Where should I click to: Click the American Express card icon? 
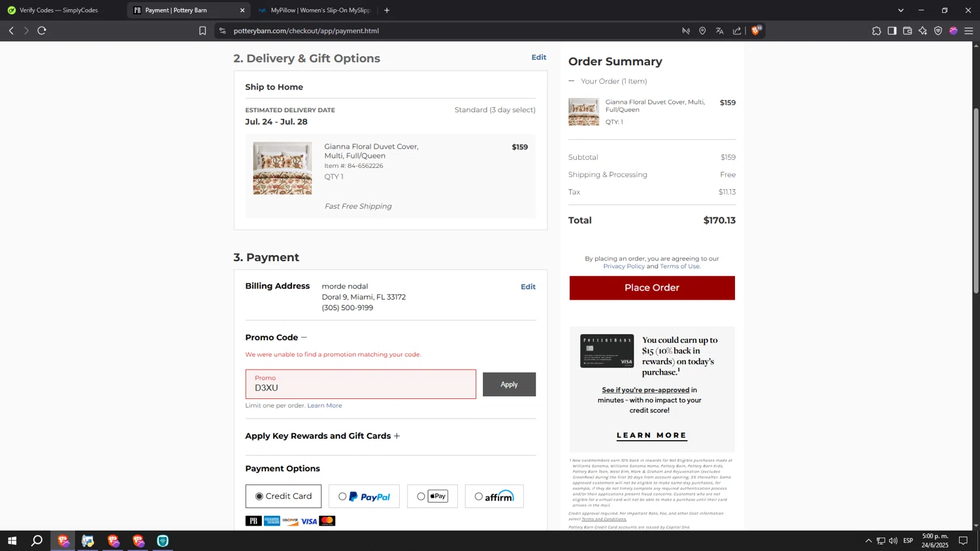pyautogui.click(x=272, y=521)
